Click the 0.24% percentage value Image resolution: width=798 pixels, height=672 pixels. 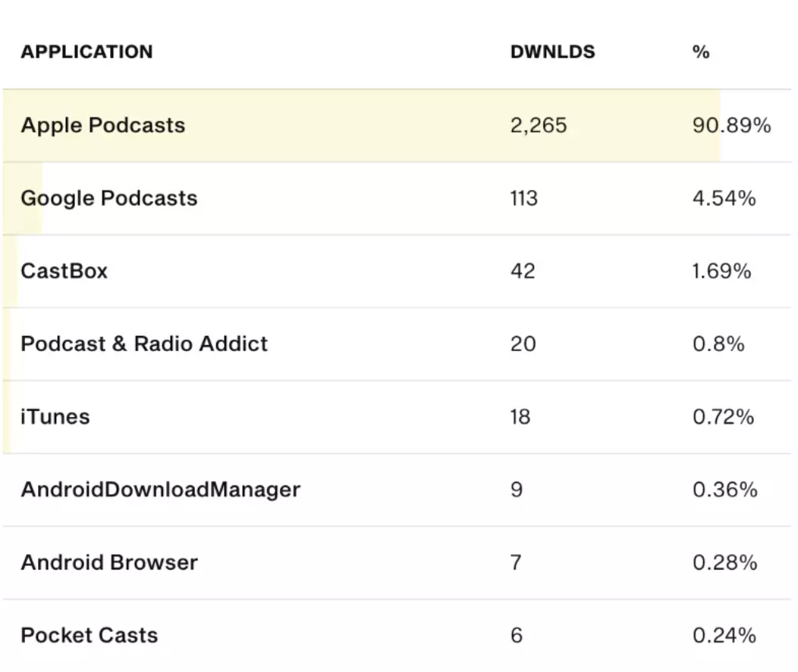tap(724, 636)
